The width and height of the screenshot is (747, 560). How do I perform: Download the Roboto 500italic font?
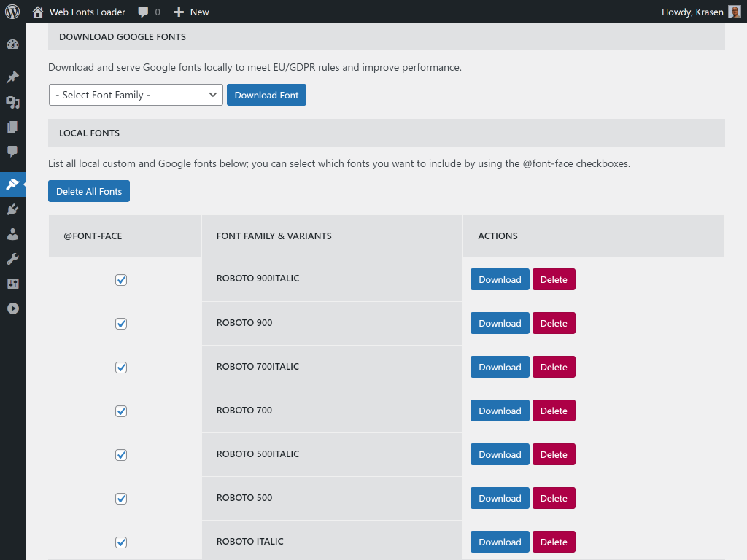point(500,455)
